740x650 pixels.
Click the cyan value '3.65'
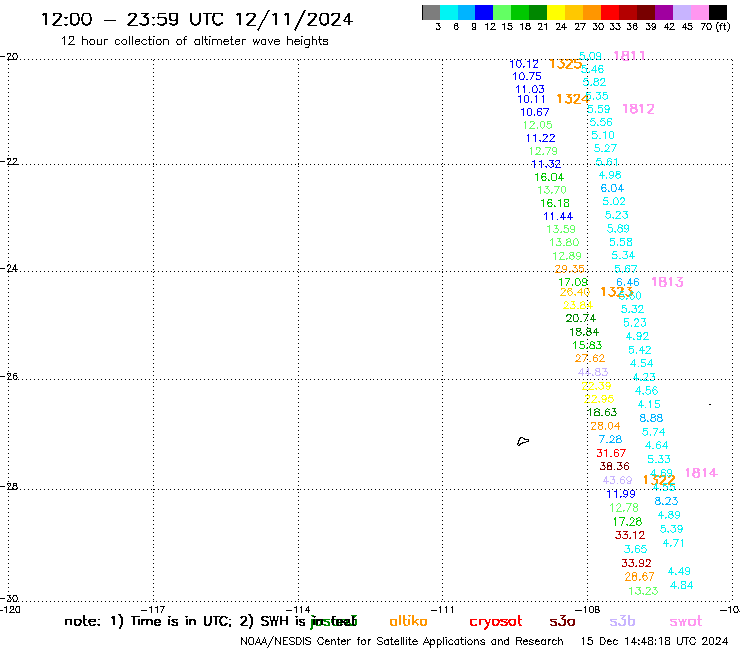coord(635,549)
